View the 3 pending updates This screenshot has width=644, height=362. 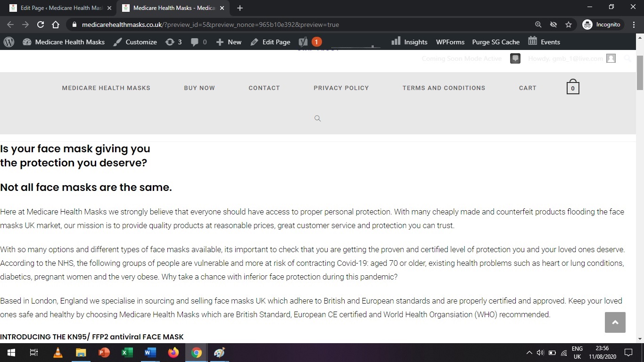point(173,42)
